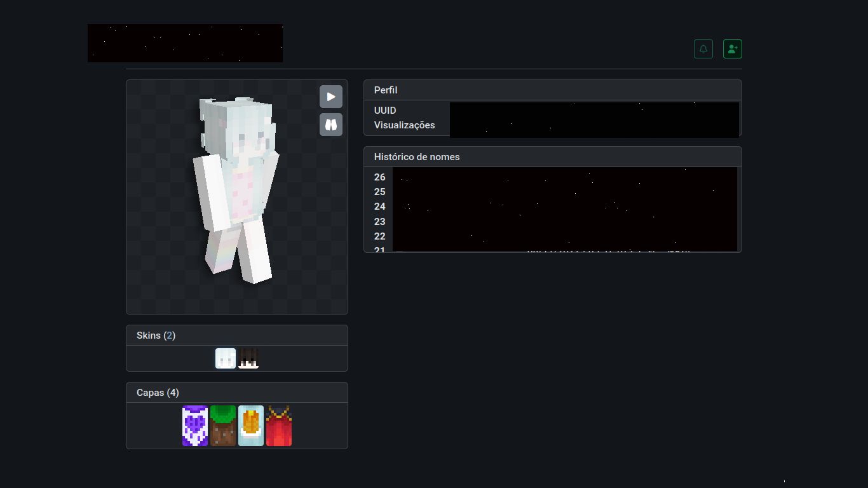Select the white-haired skin face thumbnail
Image resolution: width=868 pixels, height=488 pixels.
(x=226, y=358)
